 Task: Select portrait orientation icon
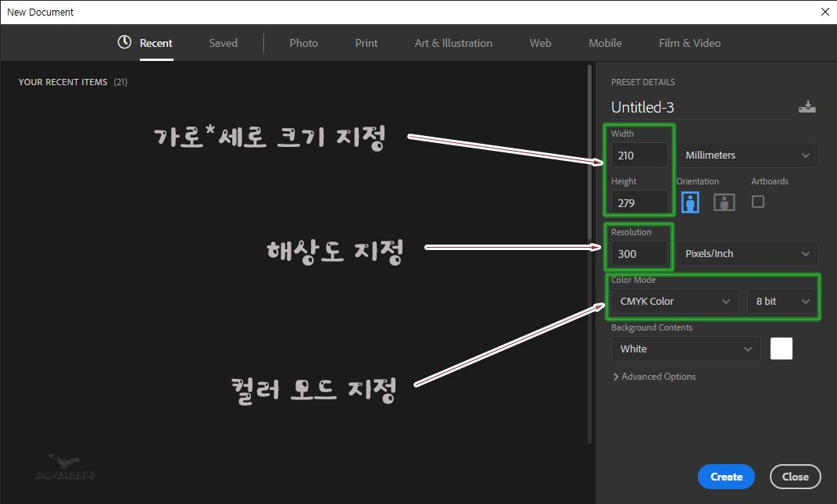tap(690, 202)
